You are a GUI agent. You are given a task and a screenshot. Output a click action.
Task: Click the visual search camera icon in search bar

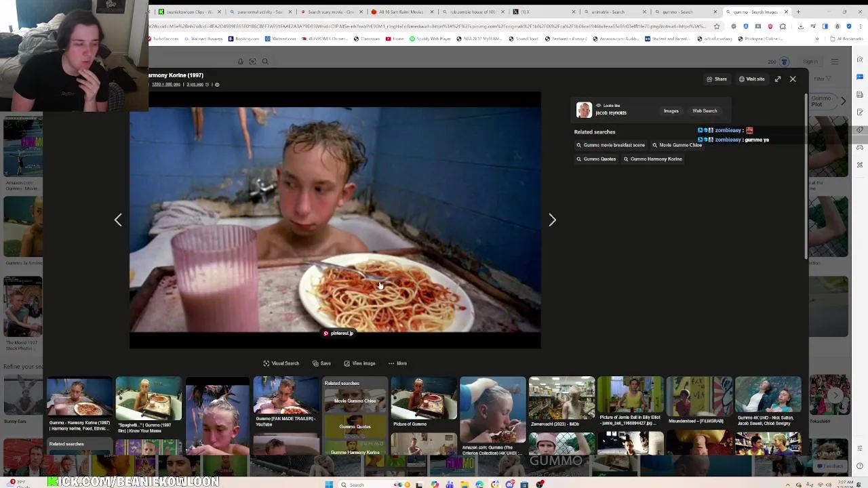[x=252, y=62]
